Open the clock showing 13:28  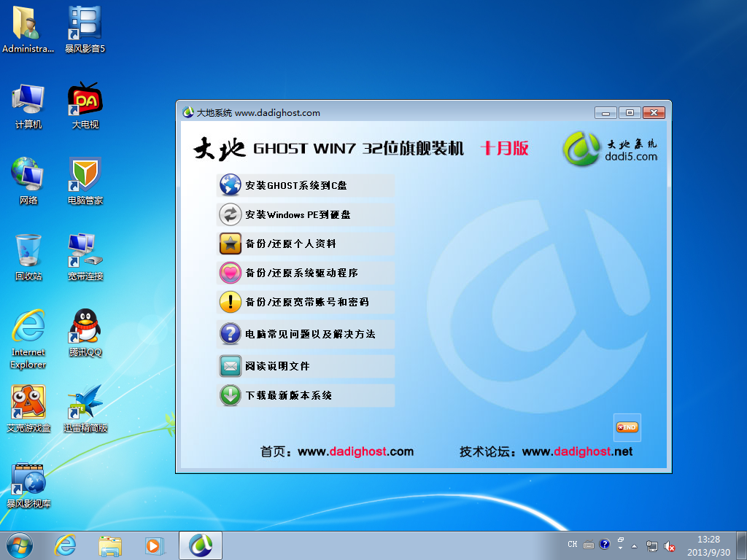[x=708, y=545]
